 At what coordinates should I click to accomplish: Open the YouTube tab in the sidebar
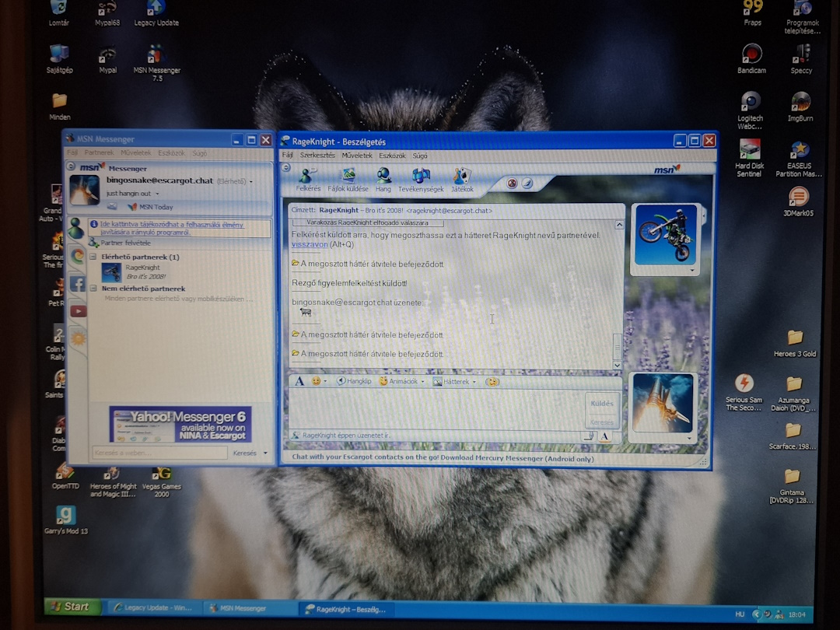[79, 310]
